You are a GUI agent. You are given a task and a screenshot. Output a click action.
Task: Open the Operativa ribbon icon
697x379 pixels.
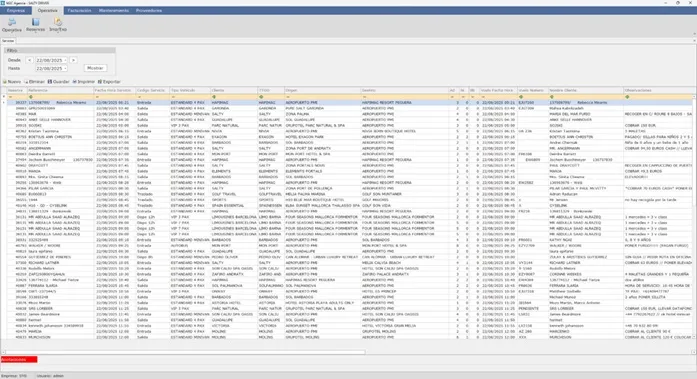pos(12,24)
